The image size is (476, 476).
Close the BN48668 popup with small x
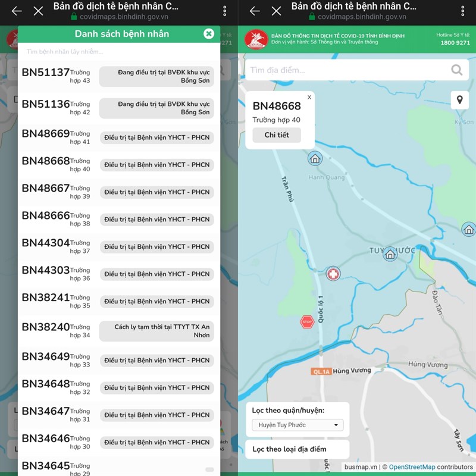309,97
